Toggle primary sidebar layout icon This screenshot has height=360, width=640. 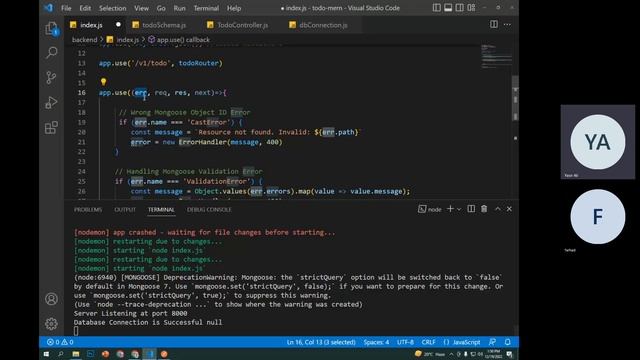click(437, 8)
